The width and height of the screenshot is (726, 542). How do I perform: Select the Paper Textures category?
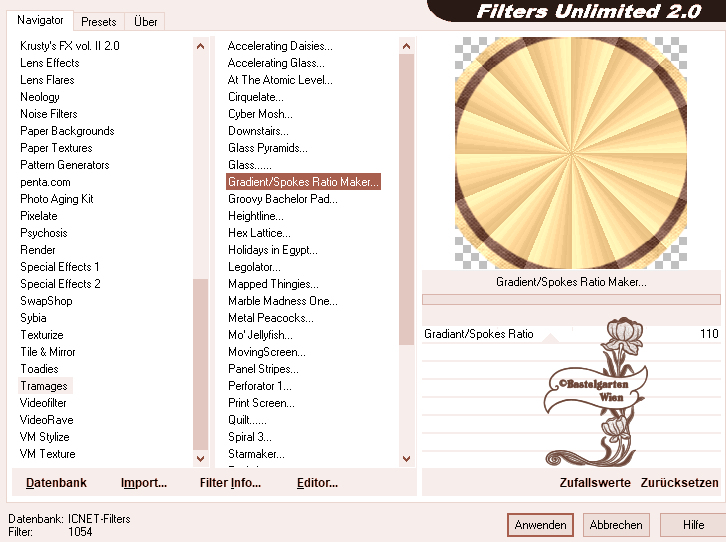tap(56, 148)
